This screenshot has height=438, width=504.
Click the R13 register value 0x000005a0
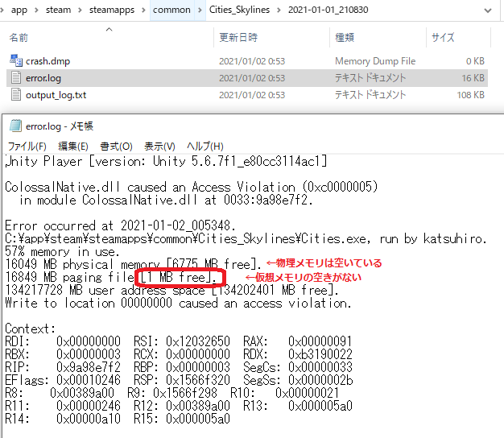click(x=320, y=406)
